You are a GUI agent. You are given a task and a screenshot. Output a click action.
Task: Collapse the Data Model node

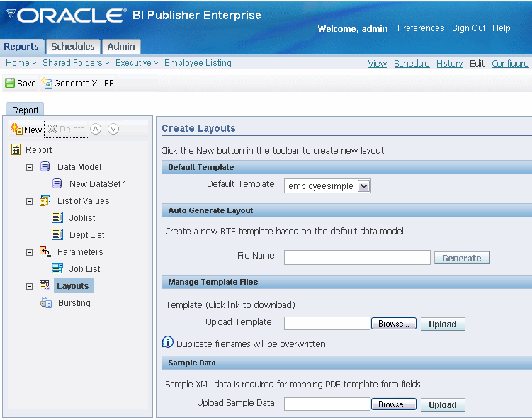point(30,167)
